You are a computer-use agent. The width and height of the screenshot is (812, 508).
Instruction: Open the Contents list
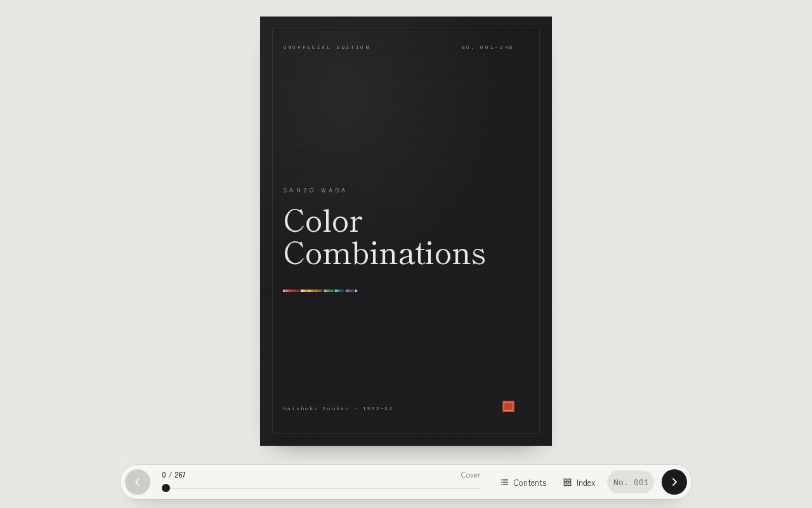click(x=523, y=483)
